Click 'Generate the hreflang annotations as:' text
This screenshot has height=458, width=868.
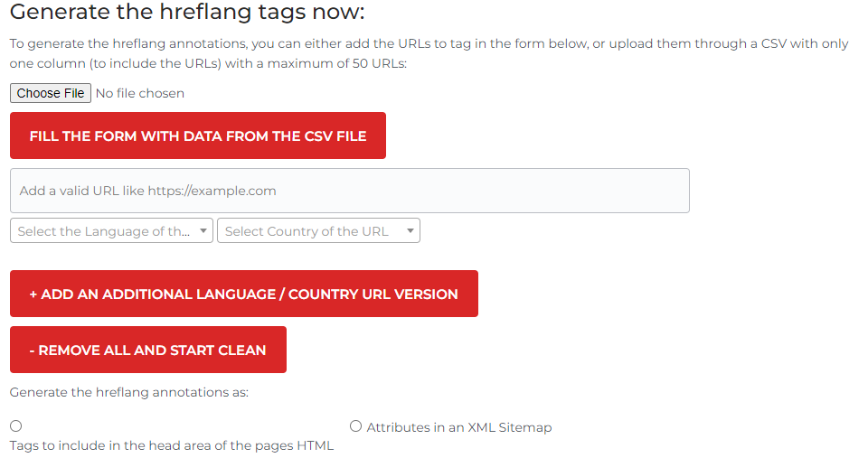[x=129, y=393]
